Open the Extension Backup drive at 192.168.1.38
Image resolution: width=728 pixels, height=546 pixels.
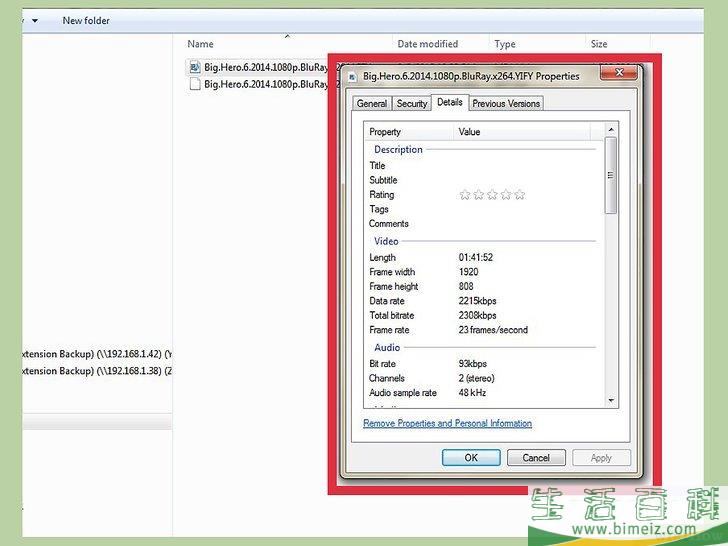pyautogui.click(x=97, y=370)
